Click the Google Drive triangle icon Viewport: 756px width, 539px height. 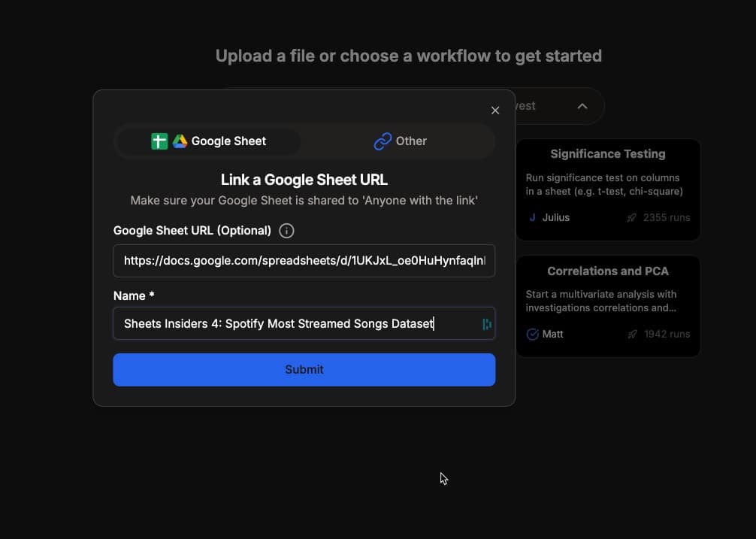180,141
